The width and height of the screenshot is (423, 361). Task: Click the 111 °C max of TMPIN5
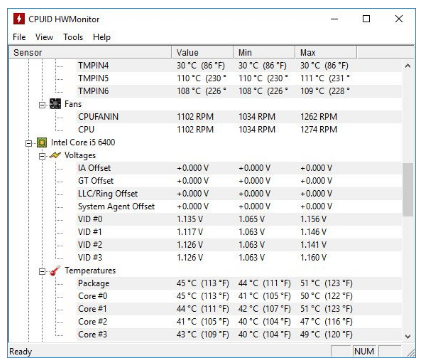[325, 78]
